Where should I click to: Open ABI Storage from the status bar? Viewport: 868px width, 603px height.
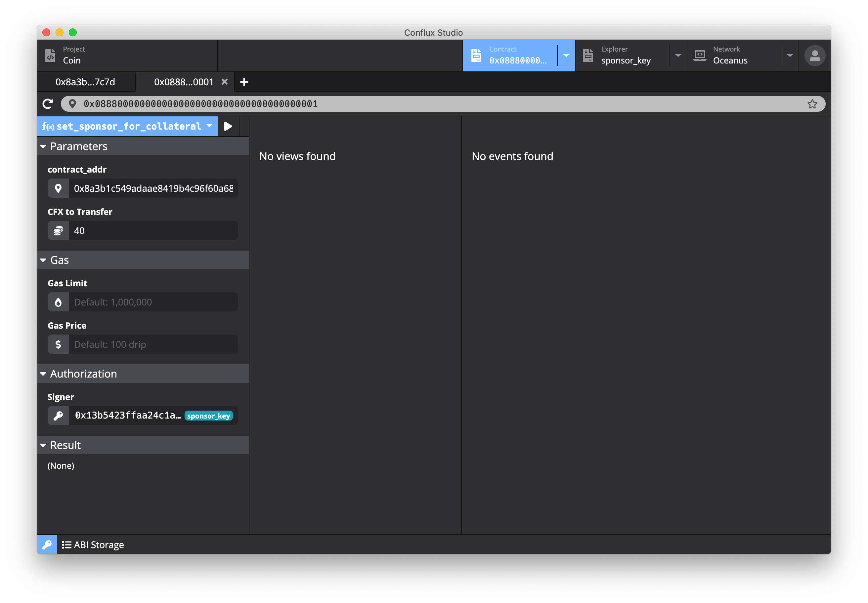[x=93, y=544]
